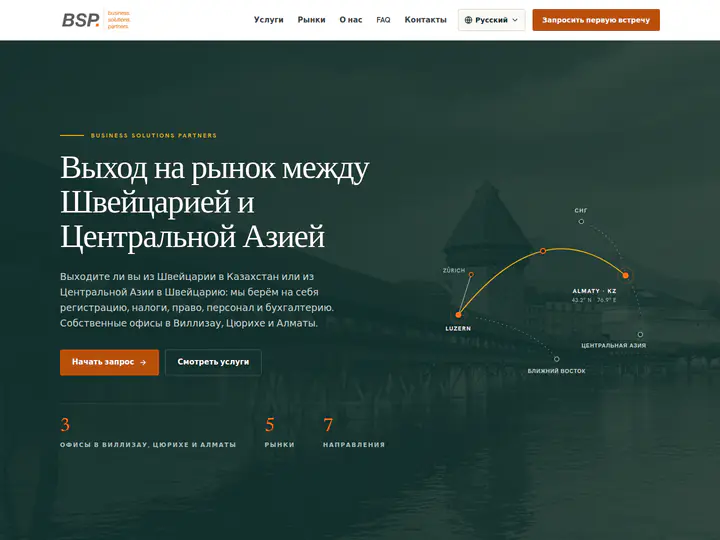Click the arrow icon in Начать запрос
This screenshot has height=540, width=720.
(x=143, y=362)
